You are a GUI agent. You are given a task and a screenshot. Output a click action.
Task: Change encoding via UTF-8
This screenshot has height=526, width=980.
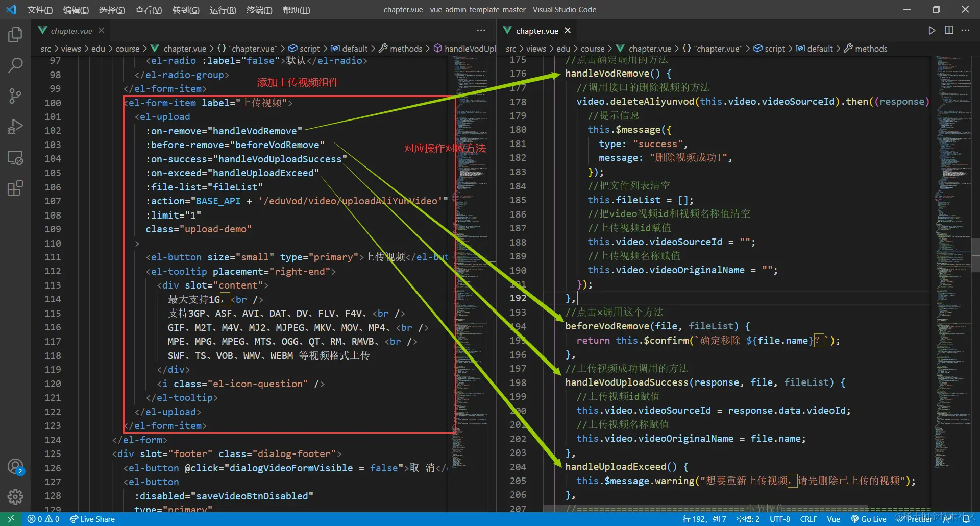[x=780, y=519]
